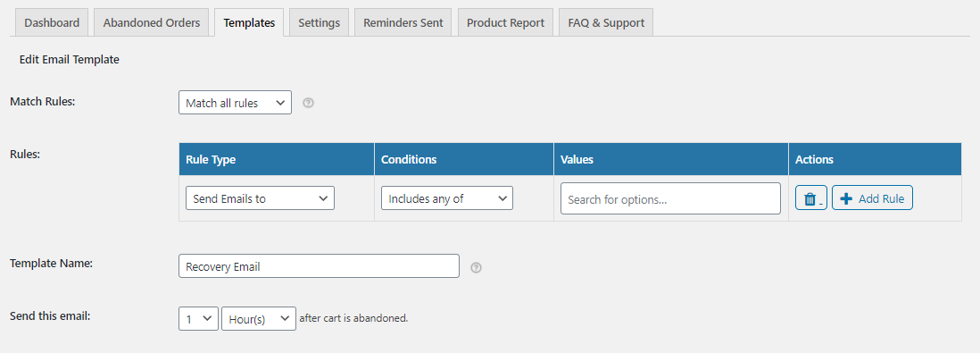
Task: Open the Hour(s) time unit dropdown
Action: coord(259,318)
